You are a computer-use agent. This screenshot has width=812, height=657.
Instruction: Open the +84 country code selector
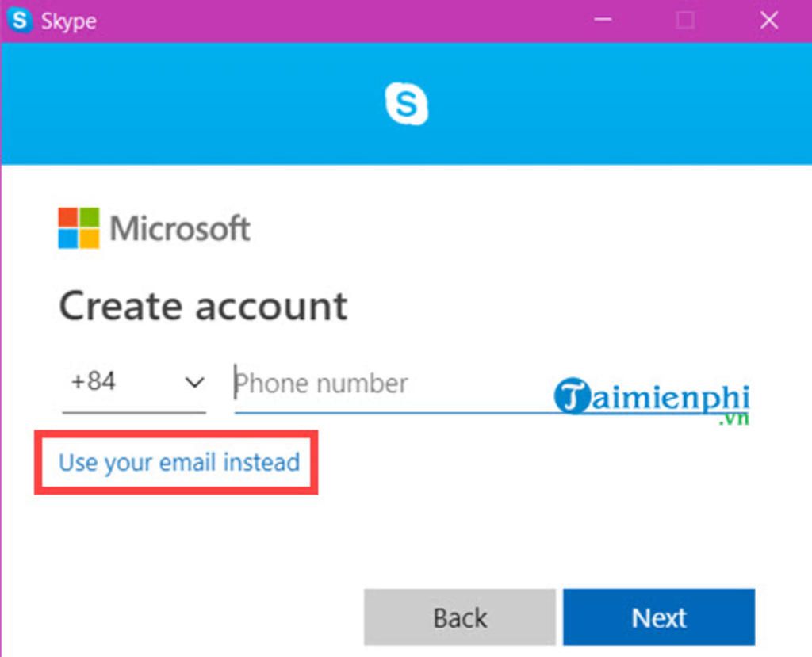point(94,382)
